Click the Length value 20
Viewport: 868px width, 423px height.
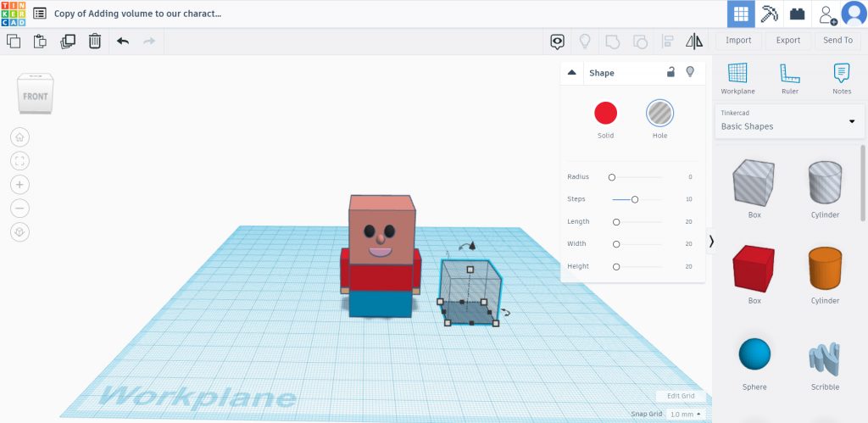click(688, 222)
